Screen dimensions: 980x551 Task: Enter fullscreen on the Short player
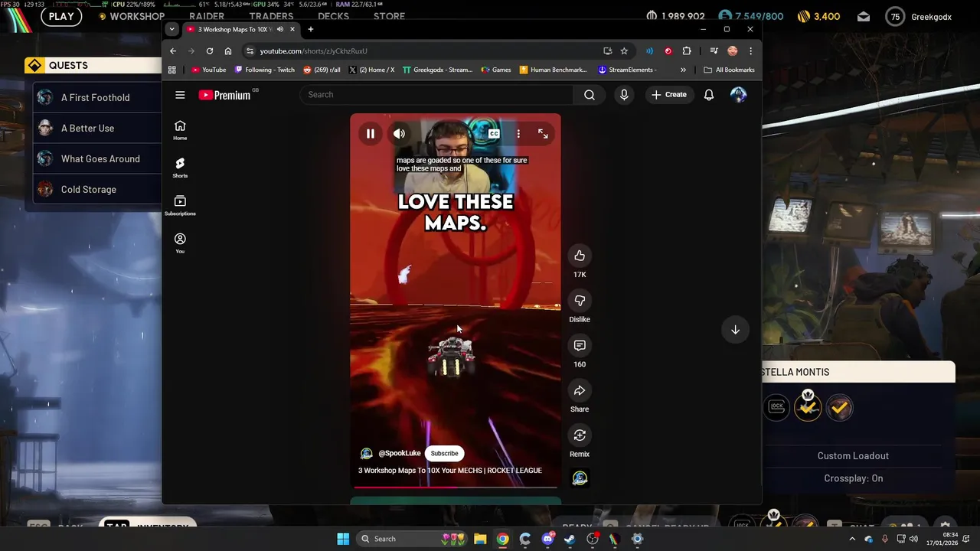[x=543, y=134]
